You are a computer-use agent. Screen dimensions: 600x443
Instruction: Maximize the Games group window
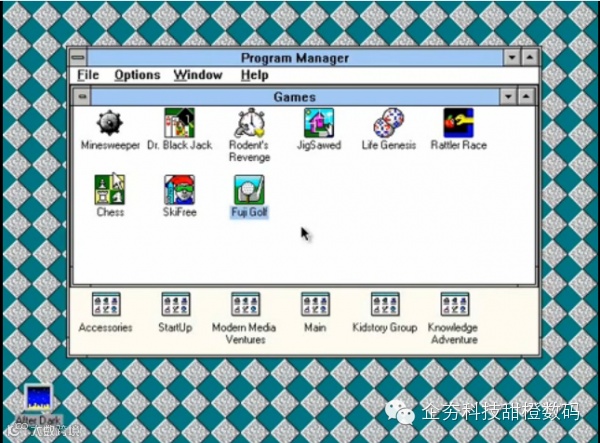(526, 97)
